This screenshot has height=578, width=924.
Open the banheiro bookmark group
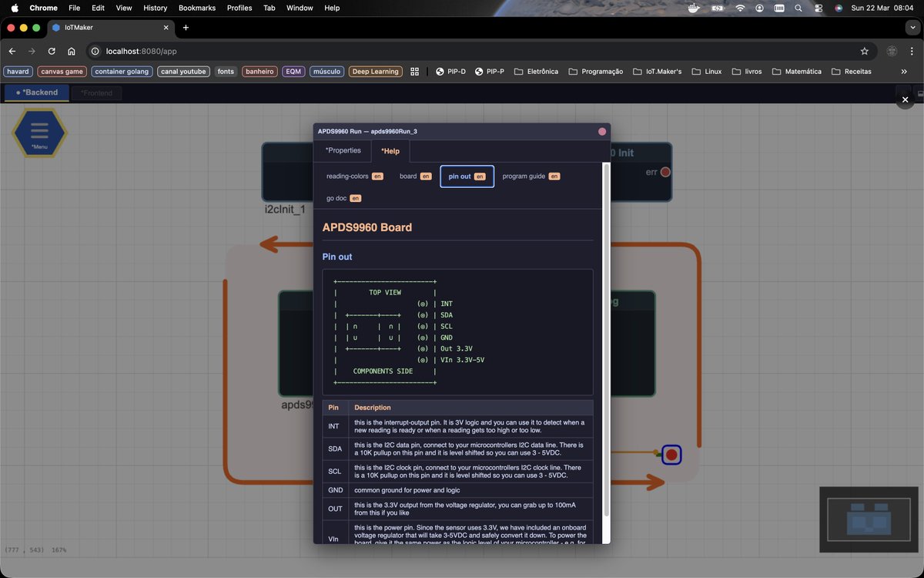pos(259,72)
